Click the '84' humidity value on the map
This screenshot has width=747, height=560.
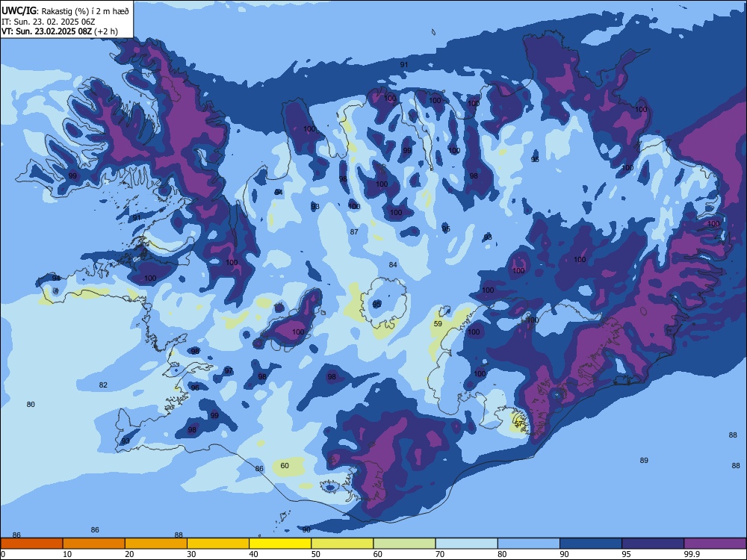(393, 265)
